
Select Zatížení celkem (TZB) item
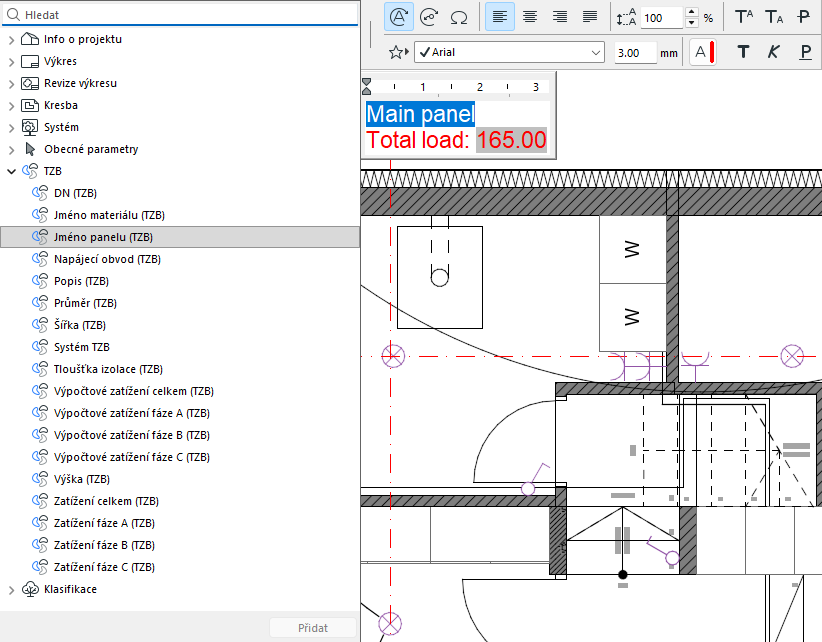coord(106,501)
